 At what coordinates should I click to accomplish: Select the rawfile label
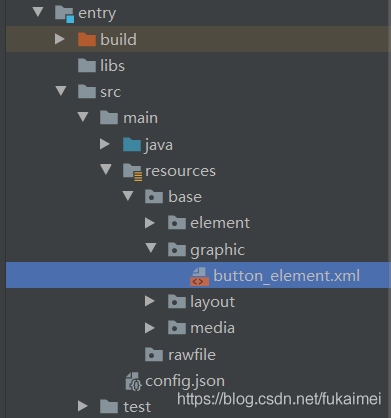point(192,355)
